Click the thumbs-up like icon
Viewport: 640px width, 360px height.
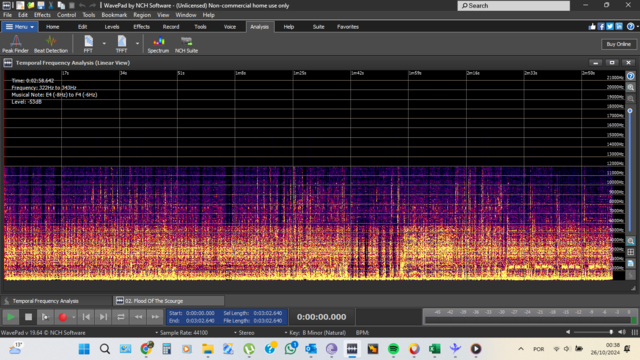pyautogui.click(x=592, y=27)
